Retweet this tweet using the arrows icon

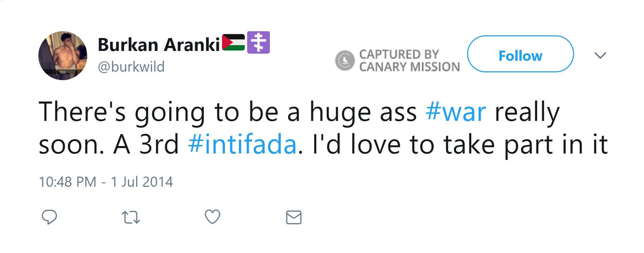coord(131,217)
